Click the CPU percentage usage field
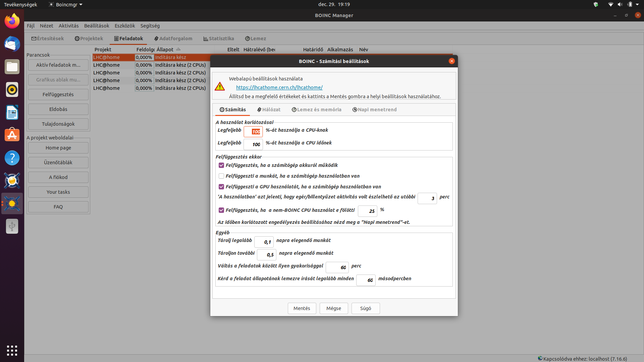Viewport: 644px width, 362px height. pos(253,132)
